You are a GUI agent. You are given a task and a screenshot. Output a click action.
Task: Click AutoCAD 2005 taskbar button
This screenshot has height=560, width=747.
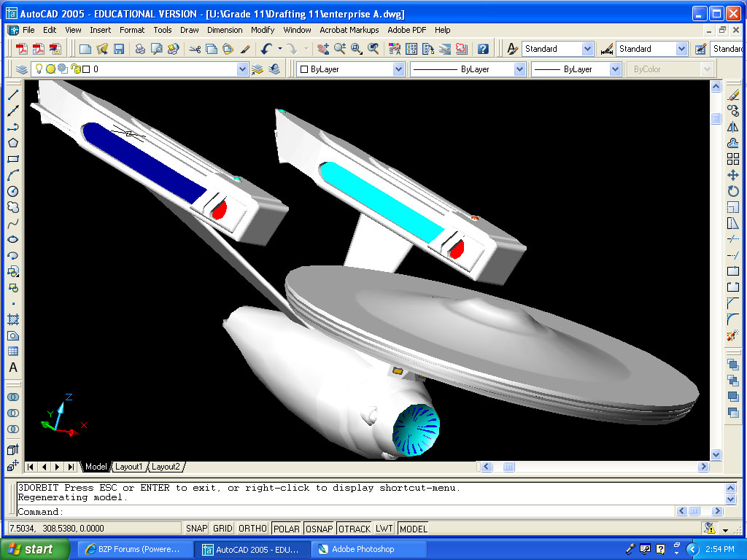pyautogui.click(x=252, y=549)
